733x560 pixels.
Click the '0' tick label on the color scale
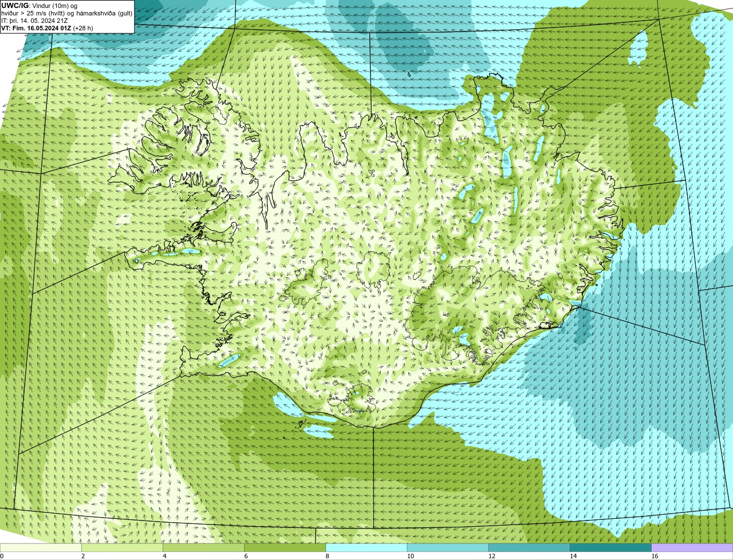point(2,556)
